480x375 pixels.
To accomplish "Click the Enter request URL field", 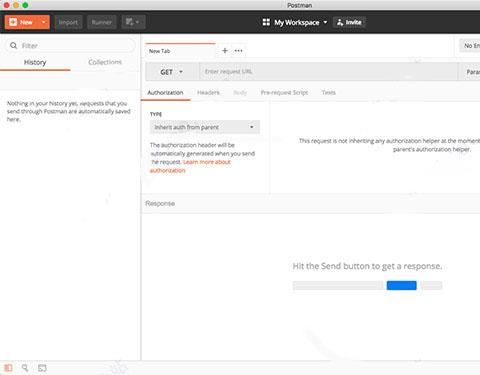I will [328, 72].
